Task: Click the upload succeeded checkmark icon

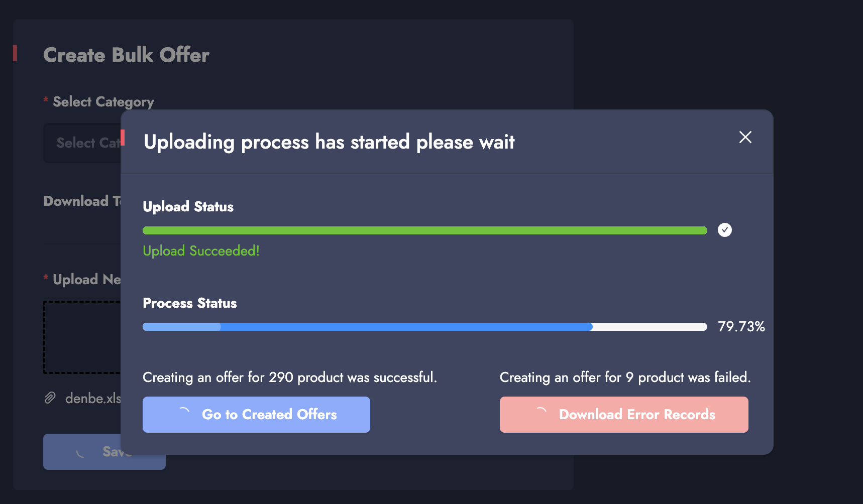Action: (x=724, y=230)
